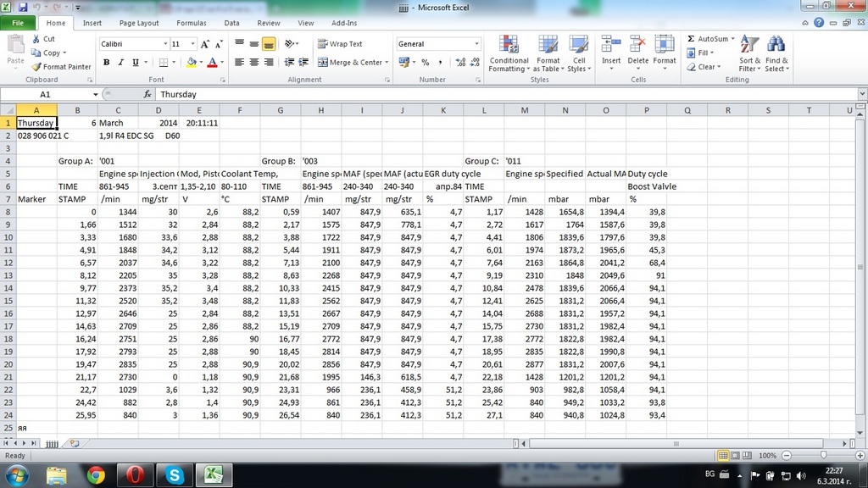Open the AutoSum dropdown arrow
868x488 pixels.
pos(732,39)
